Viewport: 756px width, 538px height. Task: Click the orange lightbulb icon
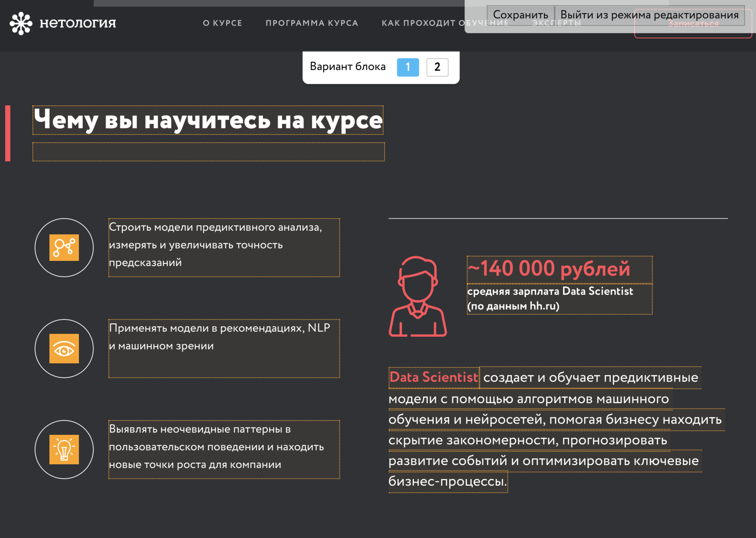(x=64, y=450)
